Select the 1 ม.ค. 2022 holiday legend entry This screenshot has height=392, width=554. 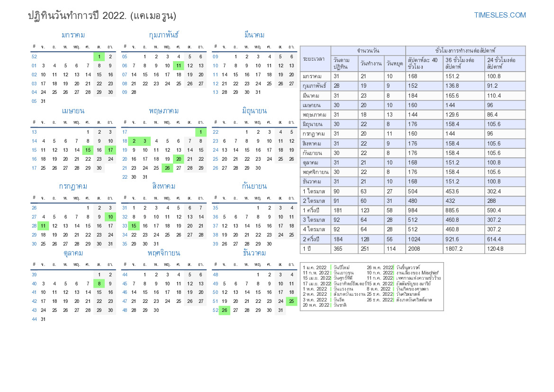(x=315, y=268)
